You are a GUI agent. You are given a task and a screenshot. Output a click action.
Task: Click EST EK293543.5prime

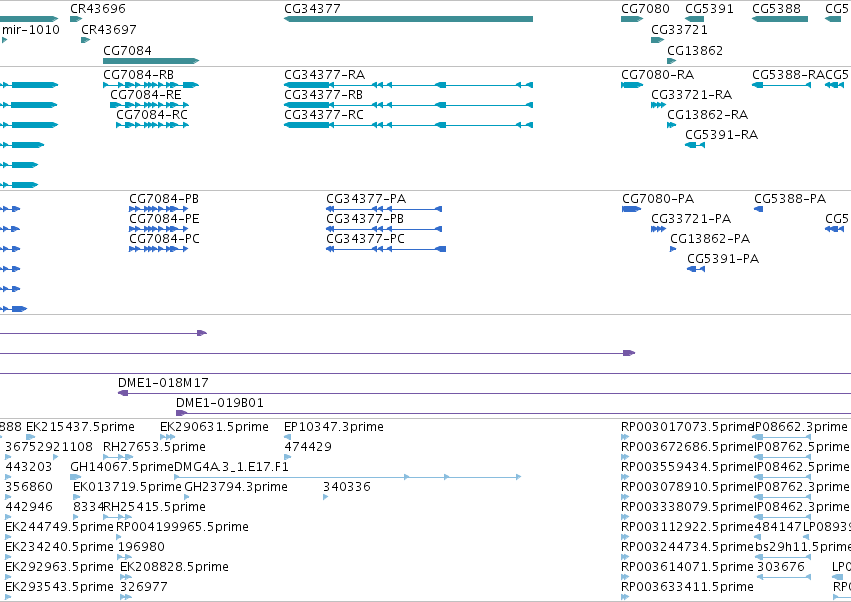coord(59,588)
